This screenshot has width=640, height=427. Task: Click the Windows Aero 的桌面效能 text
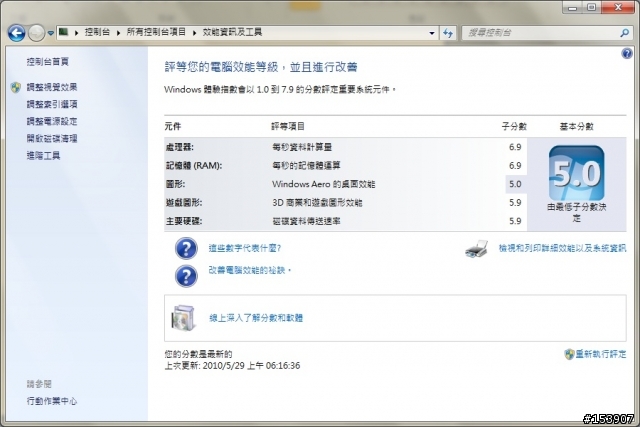coord(323,184)
